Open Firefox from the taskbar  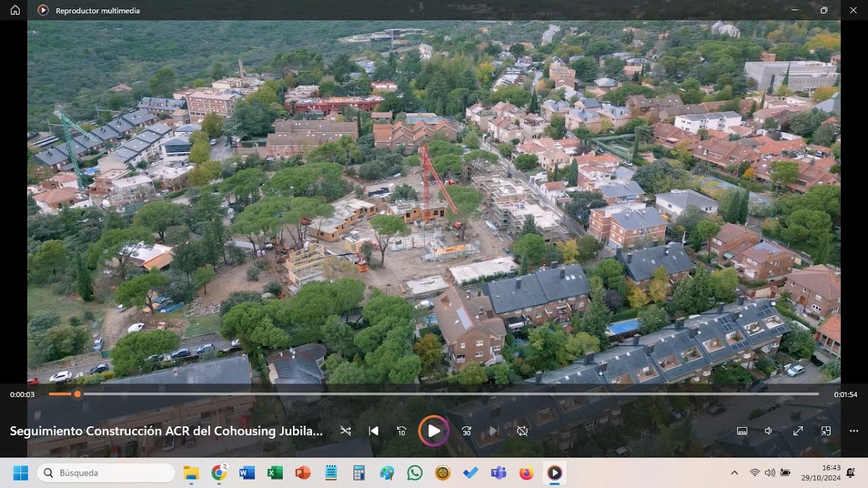tap(527, 472)
